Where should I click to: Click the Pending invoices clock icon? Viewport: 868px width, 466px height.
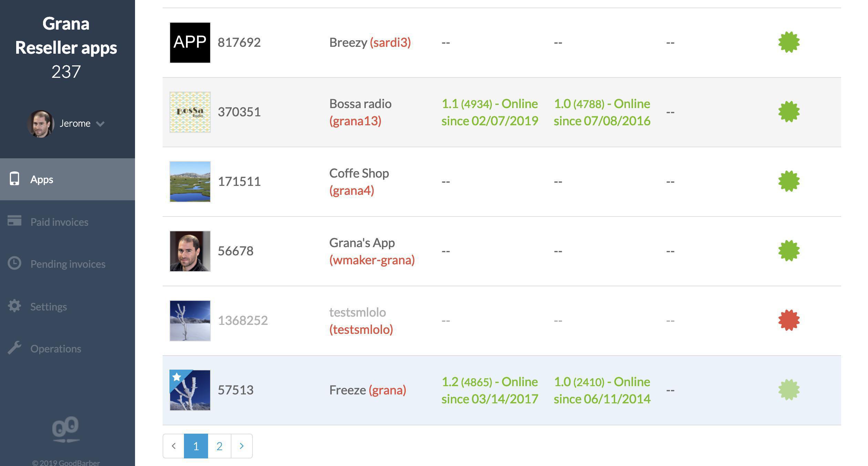pos(14,263)
